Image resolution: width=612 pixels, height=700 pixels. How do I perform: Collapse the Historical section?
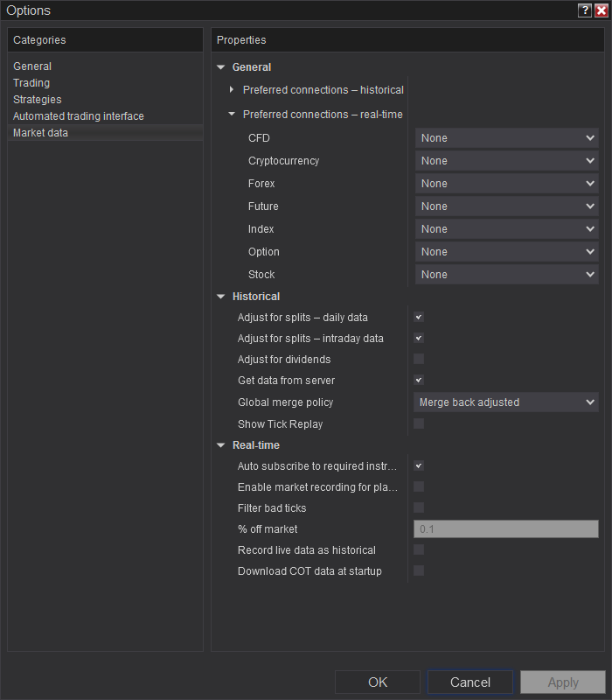(221, 297)
